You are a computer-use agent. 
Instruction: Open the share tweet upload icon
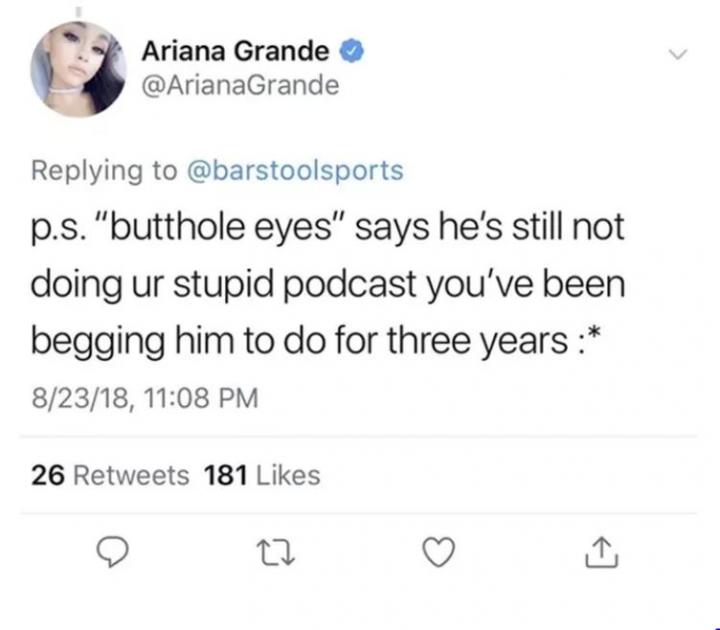click(602, 552)
